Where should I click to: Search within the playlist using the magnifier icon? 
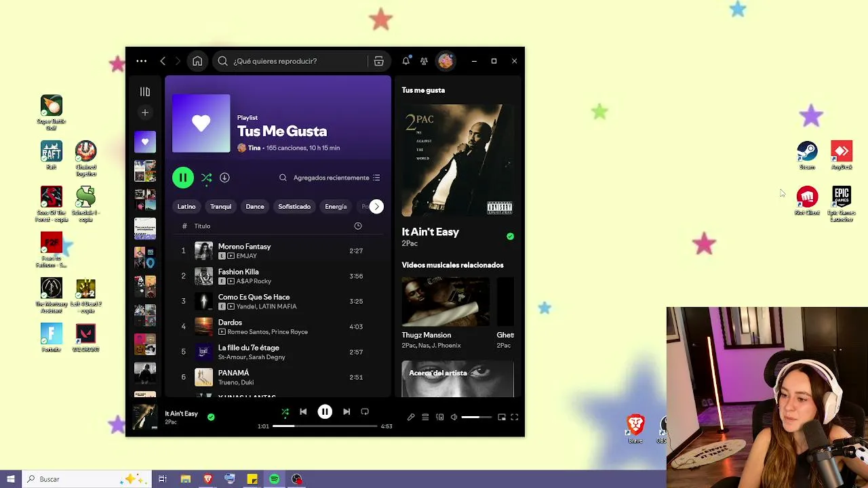(x=283, y=178)
